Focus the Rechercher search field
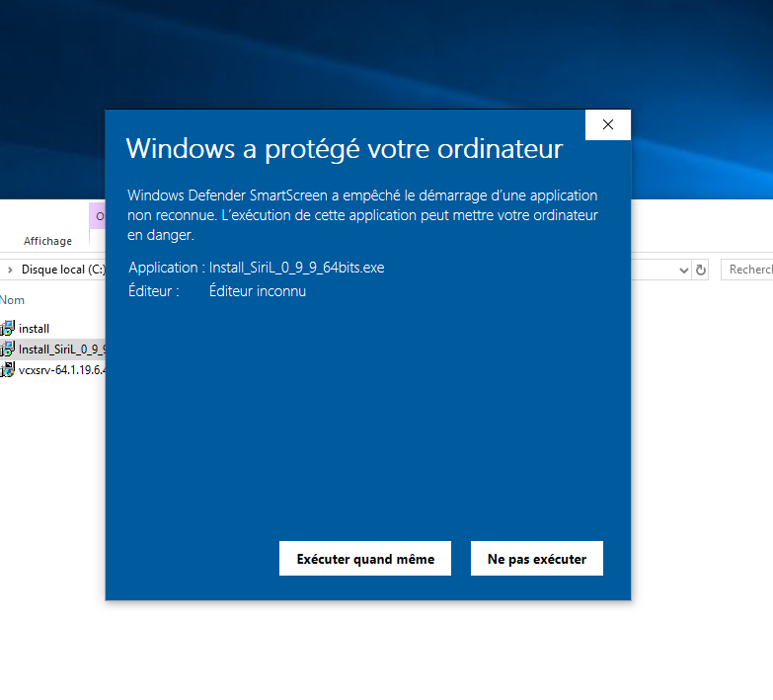The height and width of the screenshot is (700, 773). pyautogui.click(x=747, y=270)
